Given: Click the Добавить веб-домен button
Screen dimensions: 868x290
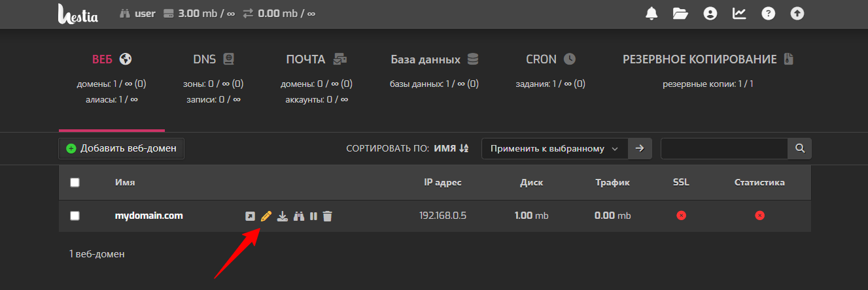Looking at the screenshot, I should tap(122, 148).
